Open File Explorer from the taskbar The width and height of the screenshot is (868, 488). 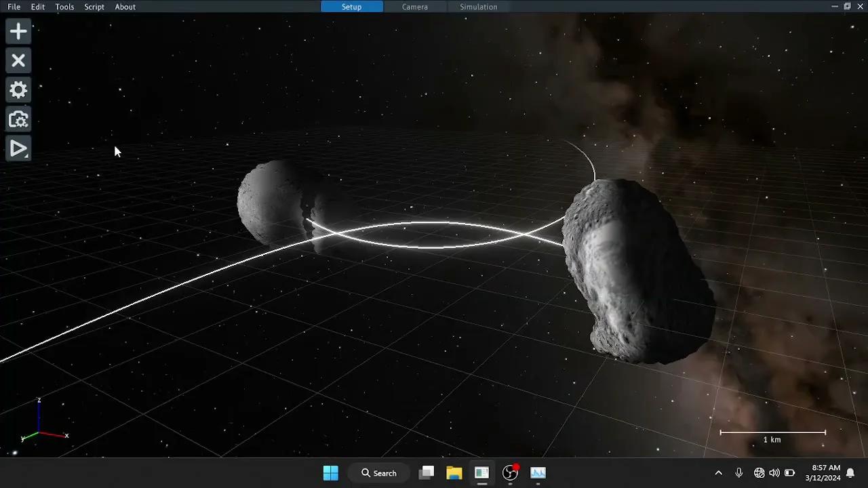point(454,472)
